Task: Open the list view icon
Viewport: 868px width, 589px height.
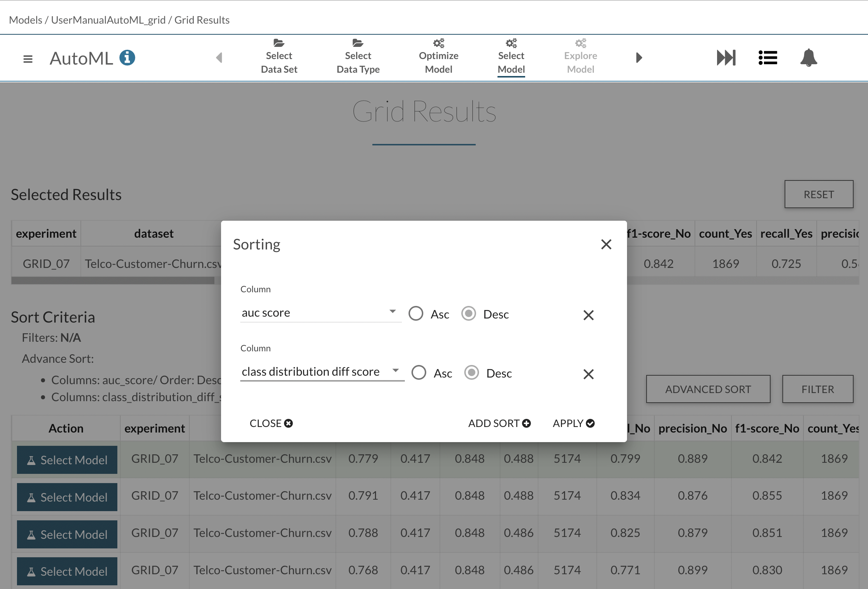Action: (x=768, y=58)
